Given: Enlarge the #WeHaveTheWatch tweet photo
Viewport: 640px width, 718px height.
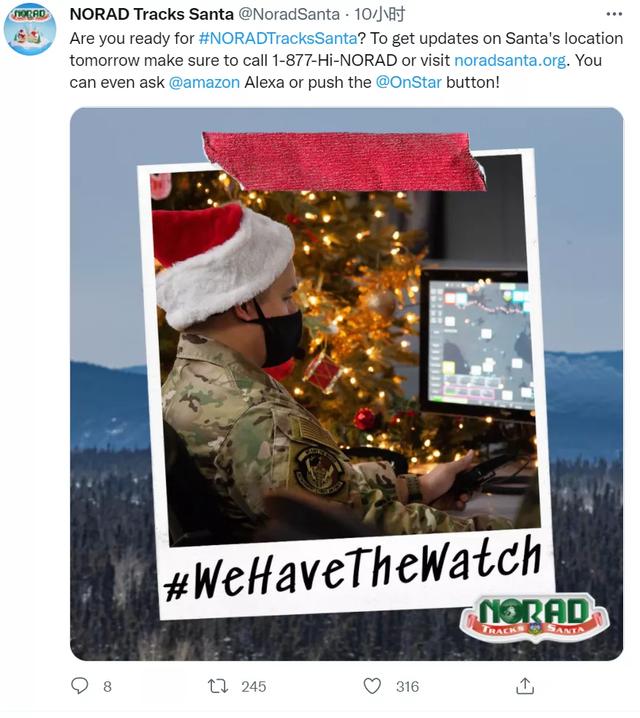Looking at the screenshot, I should [347, 384].
